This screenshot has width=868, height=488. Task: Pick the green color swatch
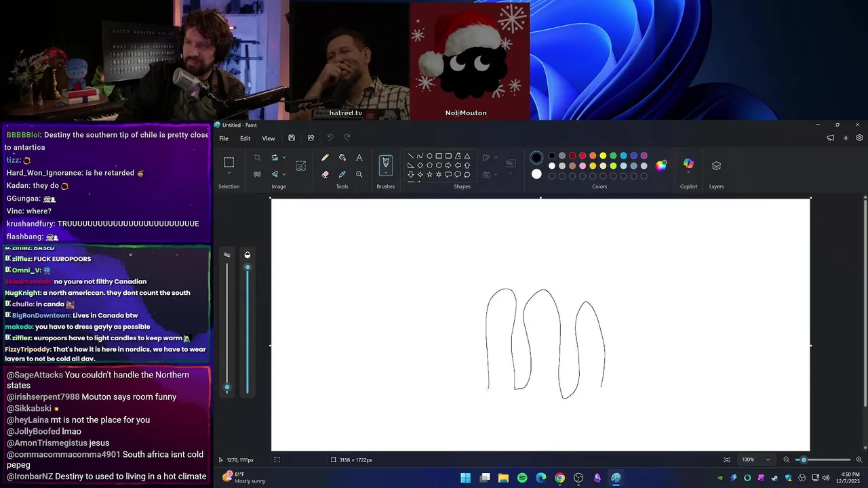tap(613, 156)
